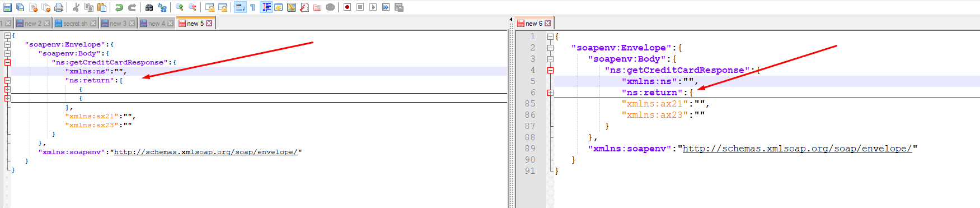980x208 pixels.
Task: Toggle synchronize horizontal scrolling icon
Action: tap(222, 7)
